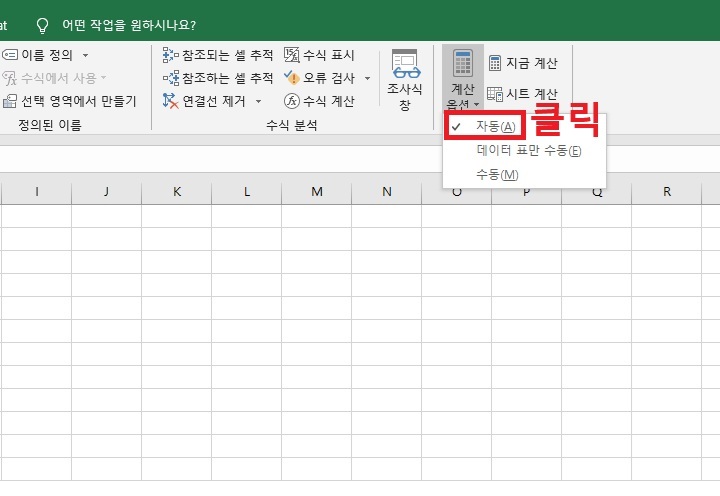720x496 pixels.
Task: Select column R header
Action: 667,192
